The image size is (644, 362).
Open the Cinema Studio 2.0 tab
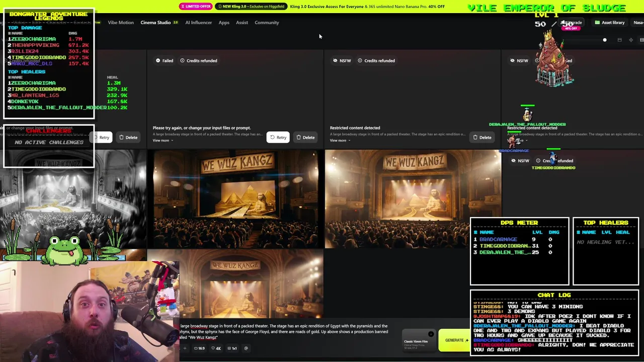click(159, 23)
